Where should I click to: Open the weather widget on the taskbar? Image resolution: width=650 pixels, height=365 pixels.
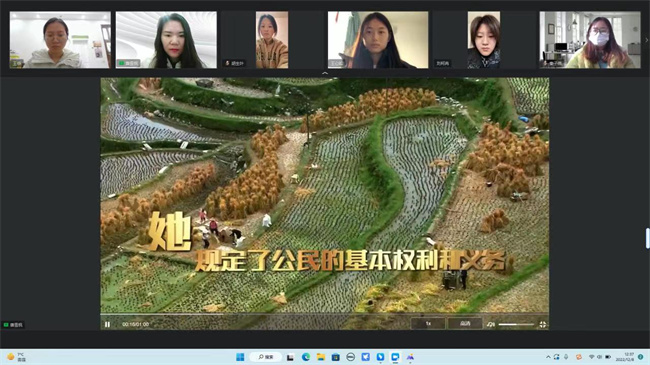click(x=17, y=357)
